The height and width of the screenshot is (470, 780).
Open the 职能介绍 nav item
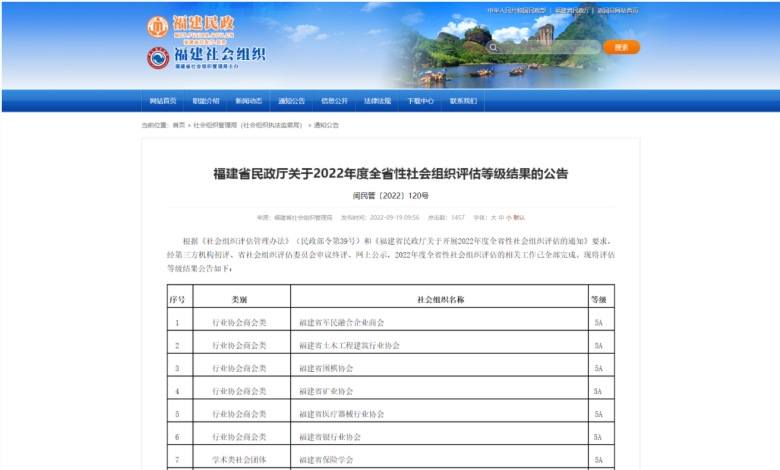206,101
